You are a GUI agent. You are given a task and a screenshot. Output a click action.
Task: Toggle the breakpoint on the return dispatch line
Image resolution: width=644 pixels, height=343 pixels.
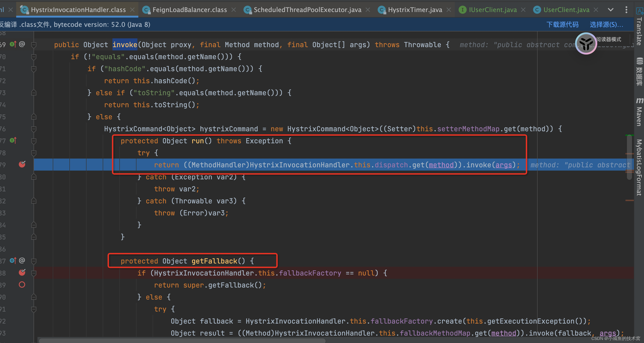point(22,164)
